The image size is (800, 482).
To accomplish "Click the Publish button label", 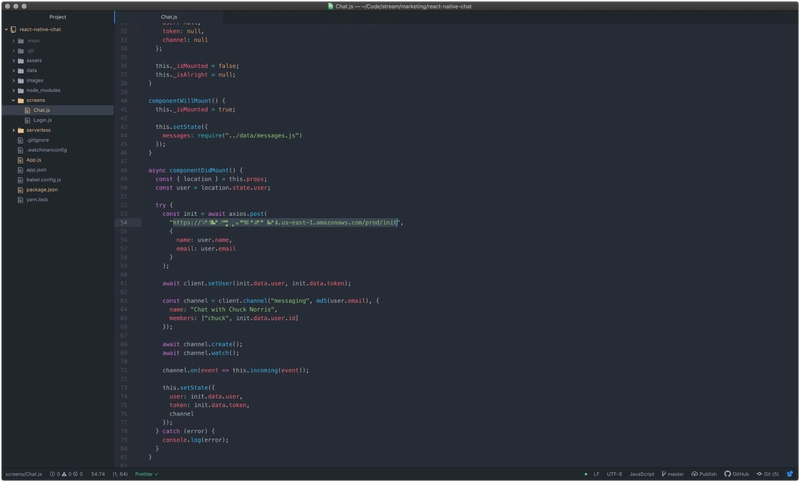I will click(708, 474).
